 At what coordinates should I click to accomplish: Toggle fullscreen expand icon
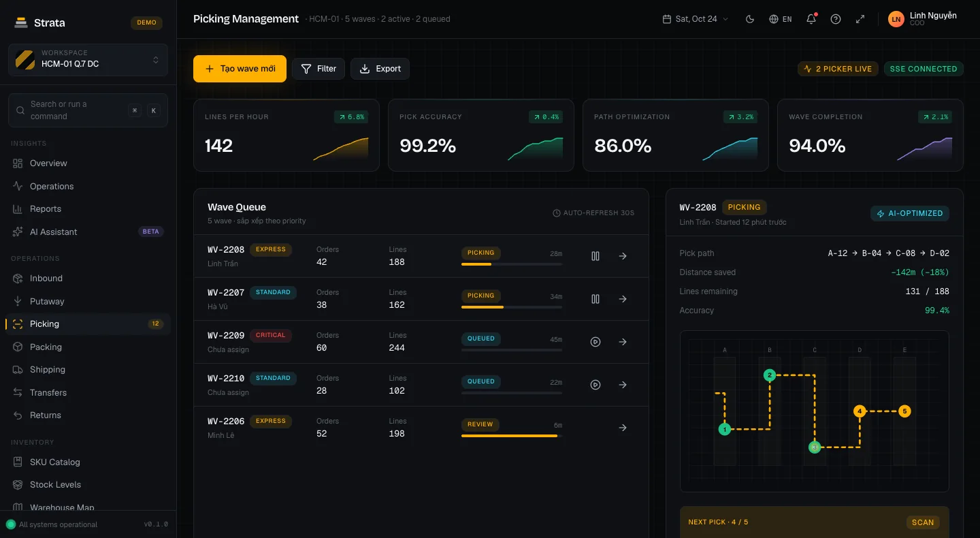pyautogui.click(x=860, y=19)
